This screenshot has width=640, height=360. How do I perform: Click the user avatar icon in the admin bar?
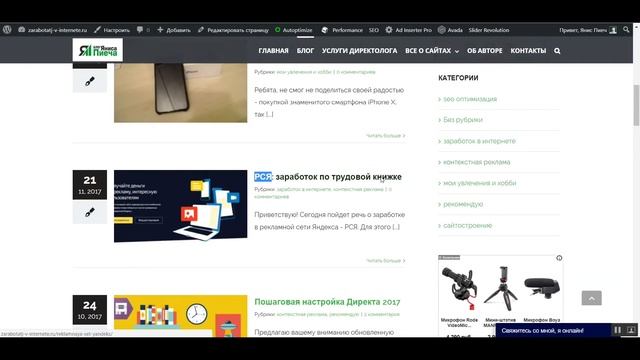pyautogui.click(x=613, y=30)
